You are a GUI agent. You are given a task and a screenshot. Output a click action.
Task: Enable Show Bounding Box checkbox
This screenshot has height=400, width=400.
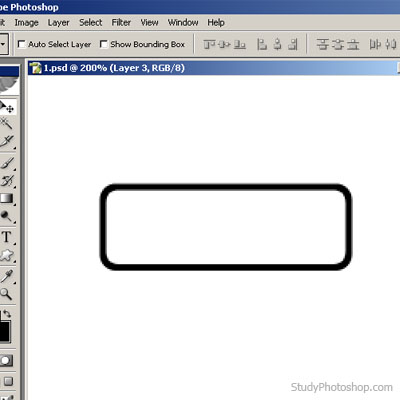[104, 44]
